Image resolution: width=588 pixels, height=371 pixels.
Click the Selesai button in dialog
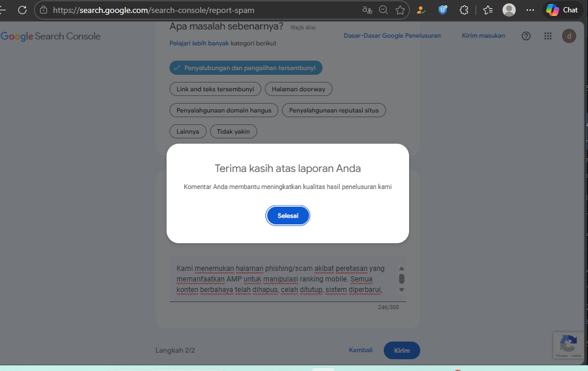[x=288, y=216]
